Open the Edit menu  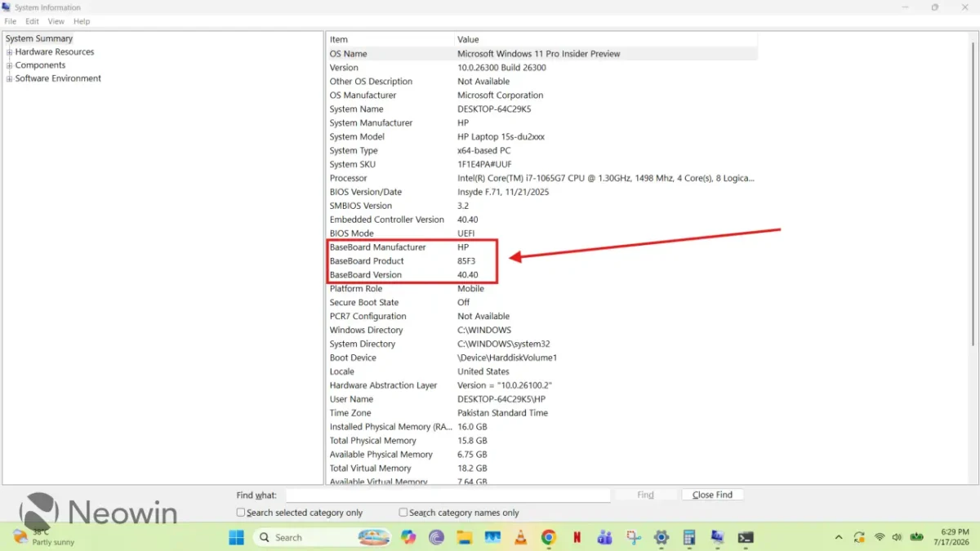(x=32, y=21)
